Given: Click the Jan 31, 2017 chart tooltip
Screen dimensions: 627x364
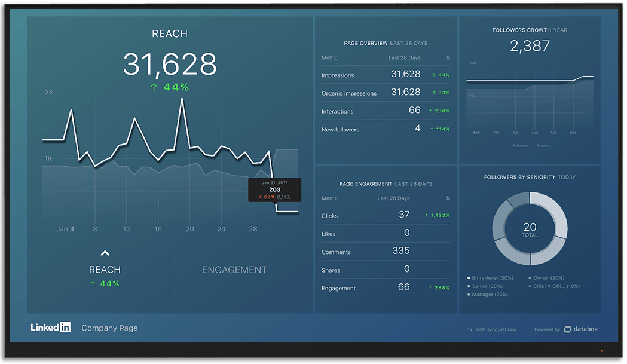Looking at the screenshot, I should click(275, 189).
